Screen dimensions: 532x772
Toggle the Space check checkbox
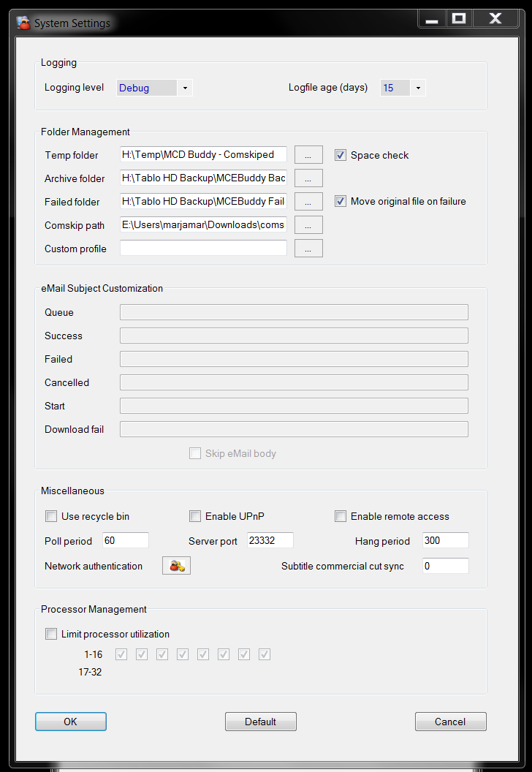click(x=340, y=155)
